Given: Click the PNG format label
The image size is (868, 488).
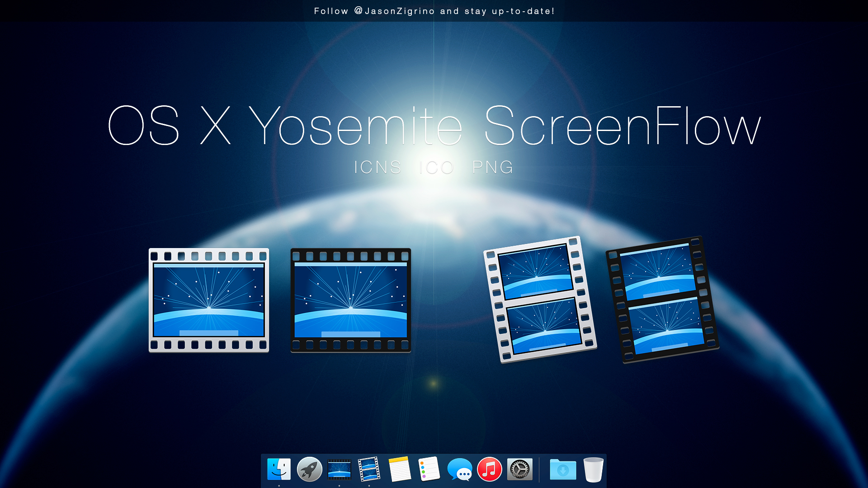Looking at the screenshot, I should [x=492, y=167].
